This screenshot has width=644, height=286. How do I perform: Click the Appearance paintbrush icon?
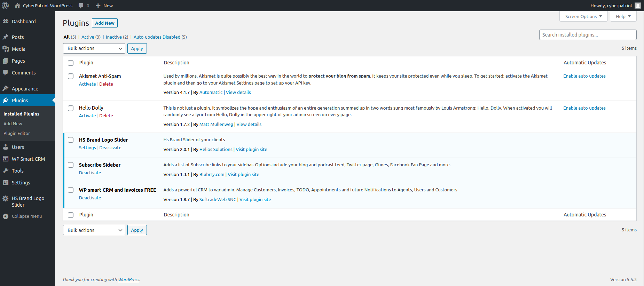(6, 88)
